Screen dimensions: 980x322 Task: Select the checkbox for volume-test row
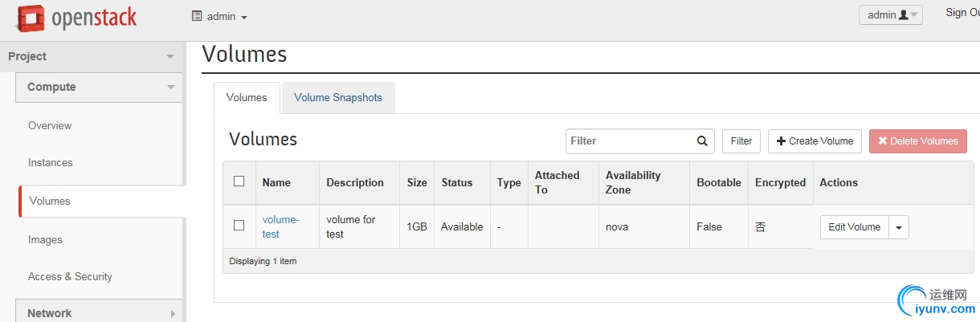(239, 226)
